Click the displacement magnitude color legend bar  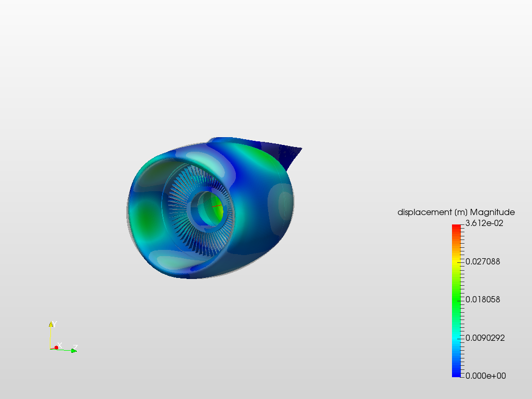(456, 301)
